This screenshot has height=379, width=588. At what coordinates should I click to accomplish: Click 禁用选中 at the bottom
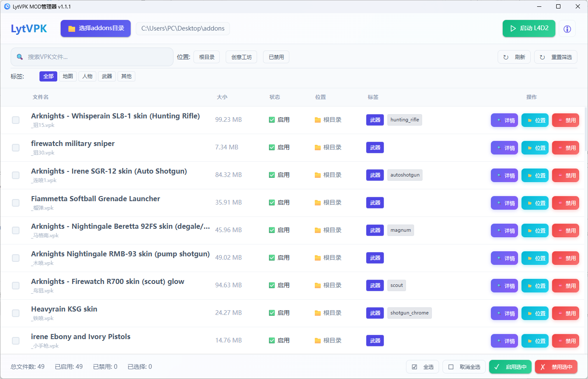coord(556,367)
